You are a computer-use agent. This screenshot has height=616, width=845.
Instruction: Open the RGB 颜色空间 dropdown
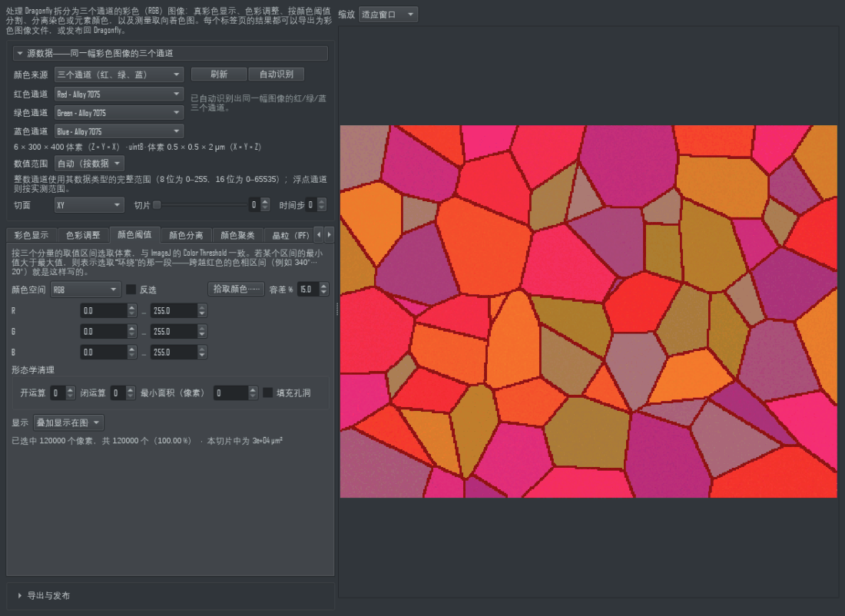tap(85, 290)
